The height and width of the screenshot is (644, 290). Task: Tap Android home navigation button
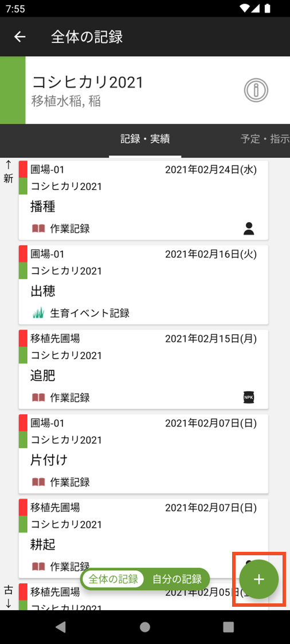145,627
